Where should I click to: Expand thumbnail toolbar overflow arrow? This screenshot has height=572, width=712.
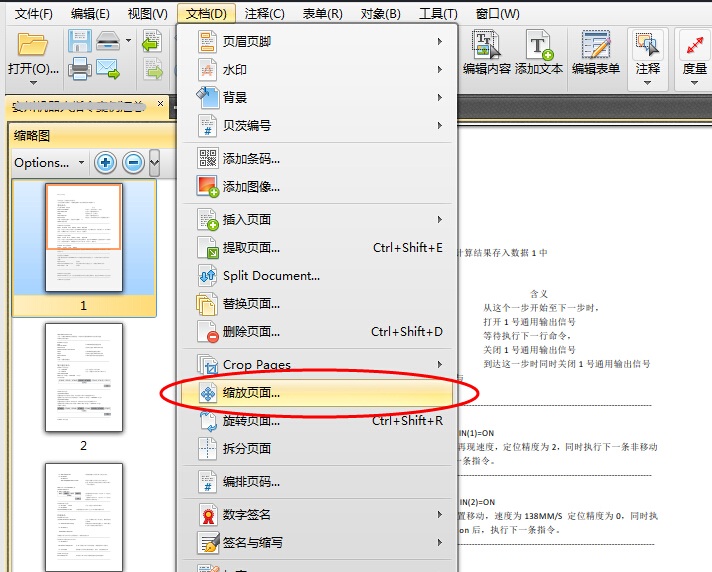[x=155, y=163]
